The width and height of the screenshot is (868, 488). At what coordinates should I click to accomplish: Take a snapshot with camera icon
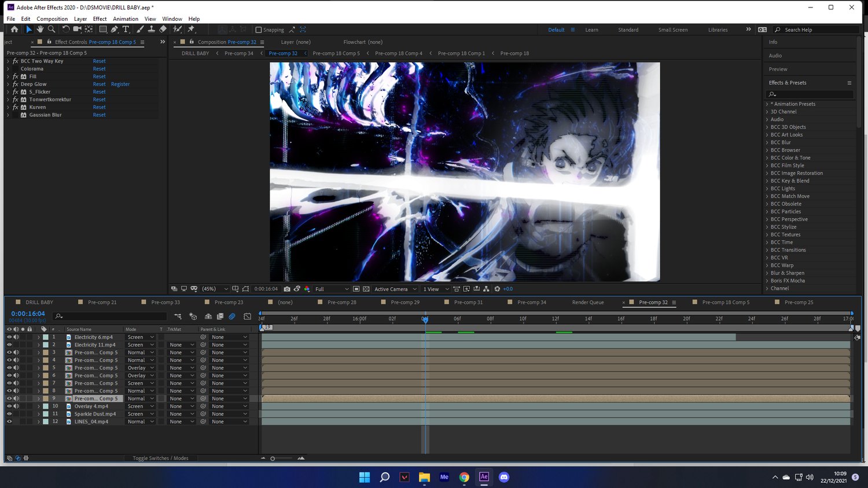coord(287,289)
